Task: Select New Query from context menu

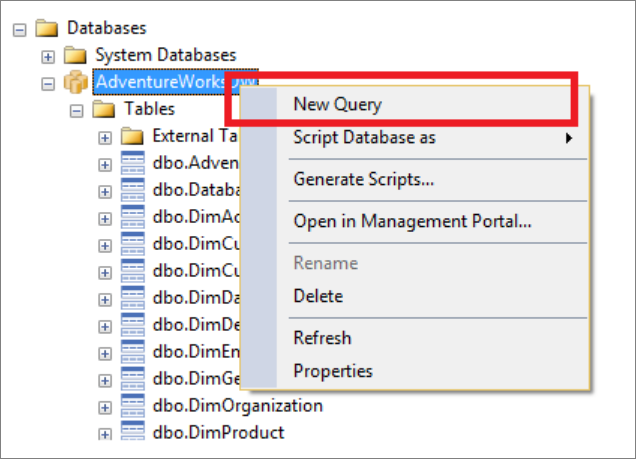Action: click(337, 103)
